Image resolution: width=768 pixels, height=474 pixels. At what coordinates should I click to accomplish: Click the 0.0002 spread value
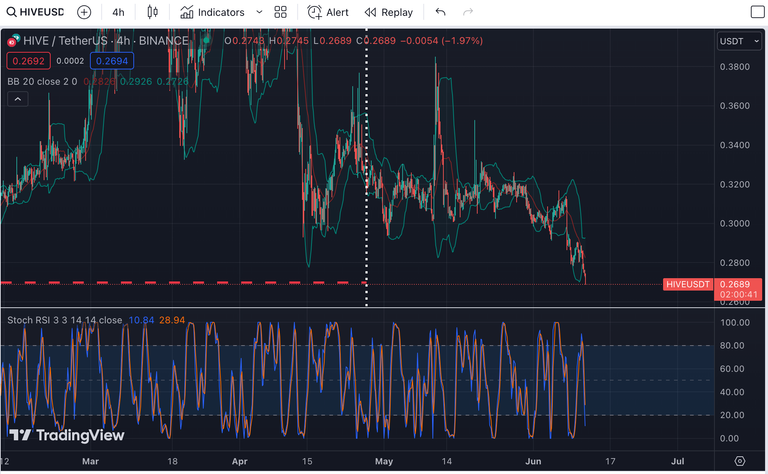(70, 61)
